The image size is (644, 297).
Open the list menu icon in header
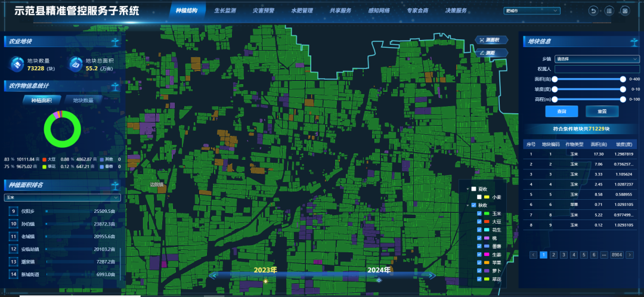point(609,11)
